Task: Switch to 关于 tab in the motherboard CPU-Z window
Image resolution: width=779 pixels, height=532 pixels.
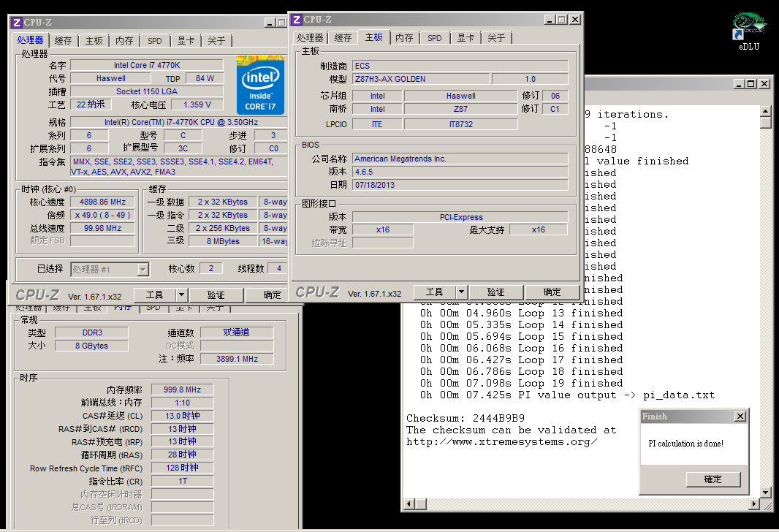Action: pos(496,38)
